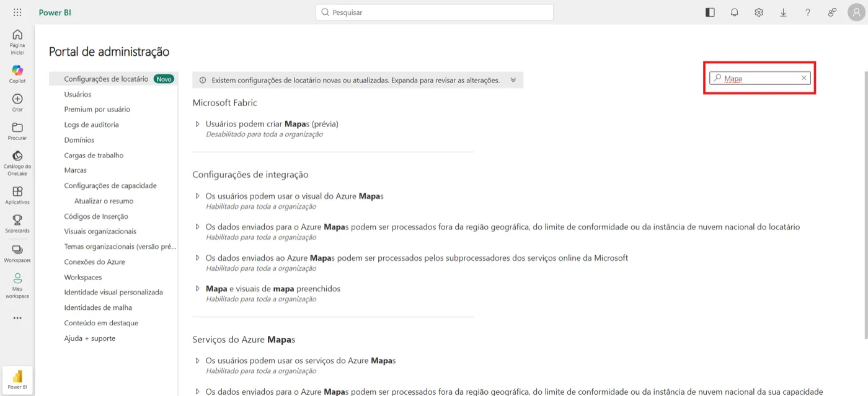Click the Serviços do Azure Mapas heading
This screenshot has width=868, height=396.
(x=244, y=340)
